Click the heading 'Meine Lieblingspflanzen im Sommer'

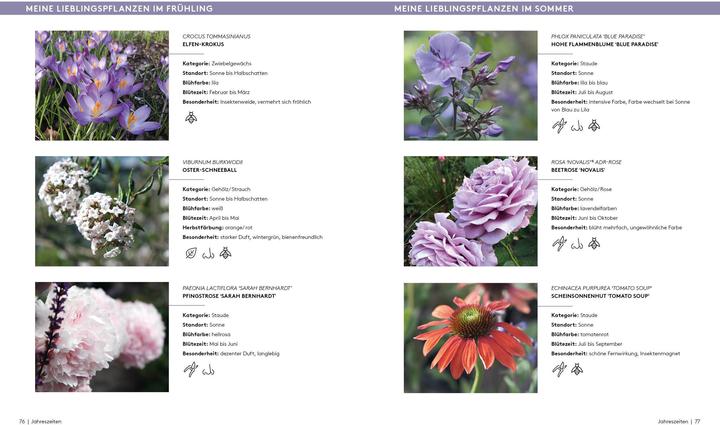click(484, 8)
